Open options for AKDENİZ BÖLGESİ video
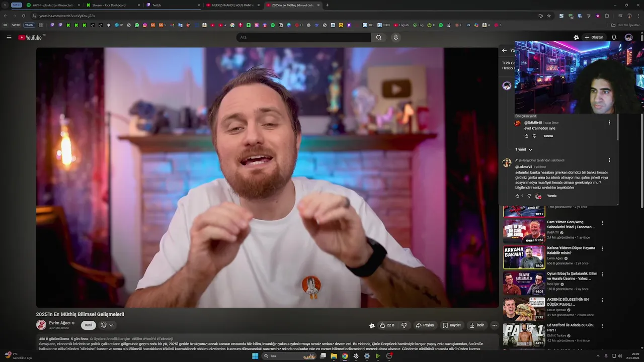This screenshot has height=362, width=644. click(602, 300)
